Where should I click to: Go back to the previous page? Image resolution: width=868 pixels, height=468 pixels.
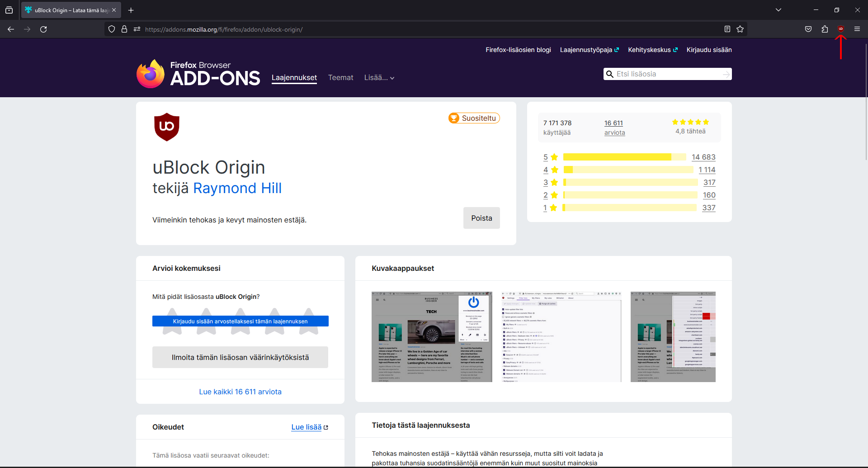(11, 29)
